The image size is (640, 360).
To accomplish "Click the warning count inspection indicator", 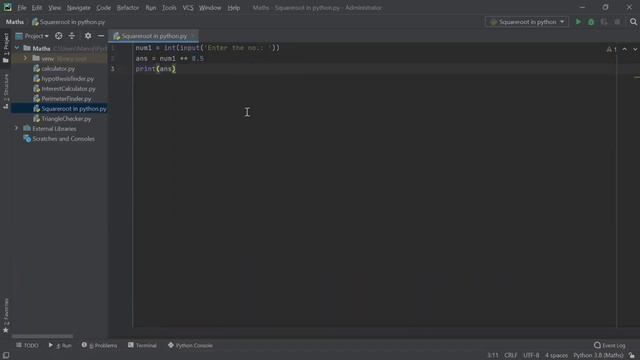I will point(611,49).
